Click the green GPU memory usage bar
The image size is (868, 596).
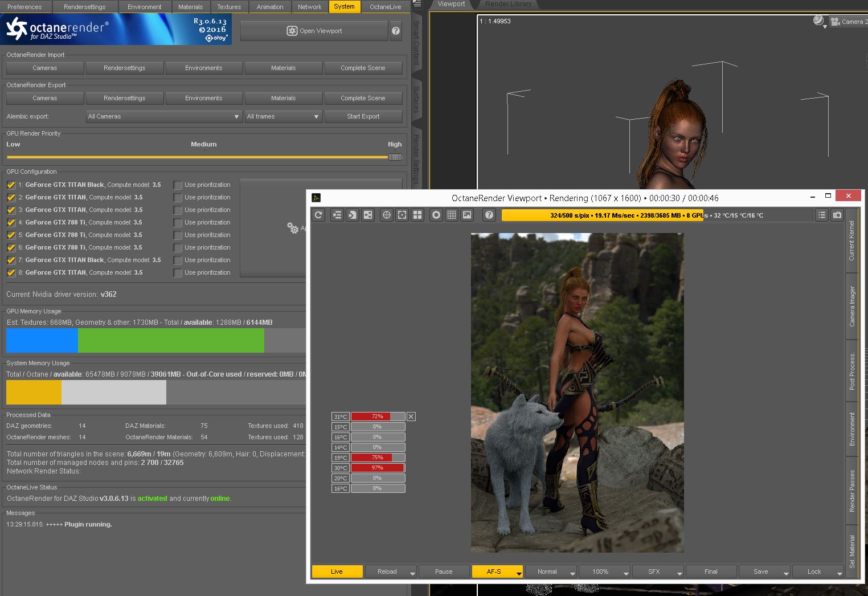(x=171, y=341)
